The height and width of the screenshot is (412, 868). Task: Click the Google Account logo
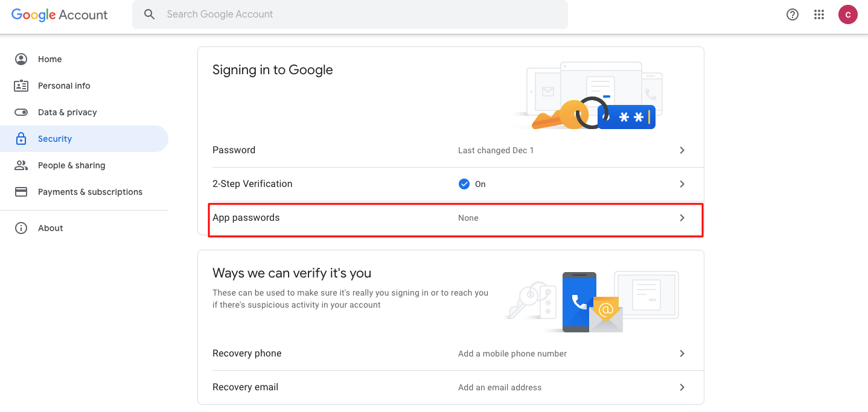[59, 14]
